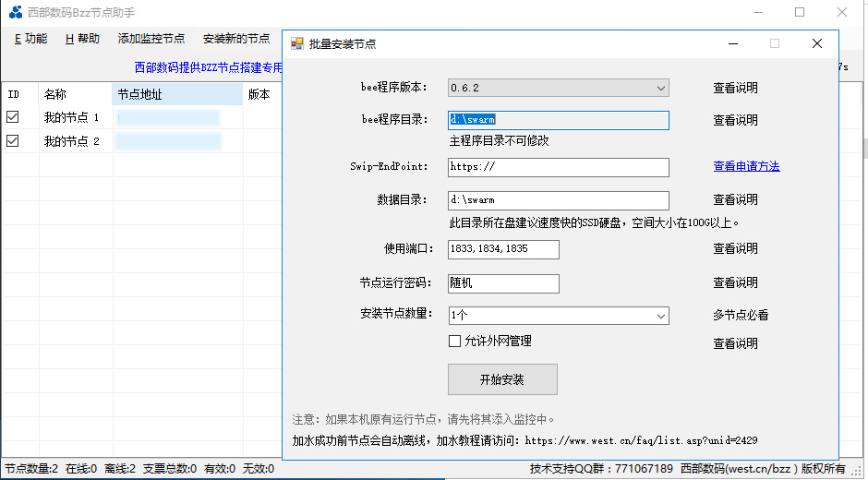This screenshot has height=480, width=868.
Task: Open the 帮助 menu
Action: coord(82,39)
